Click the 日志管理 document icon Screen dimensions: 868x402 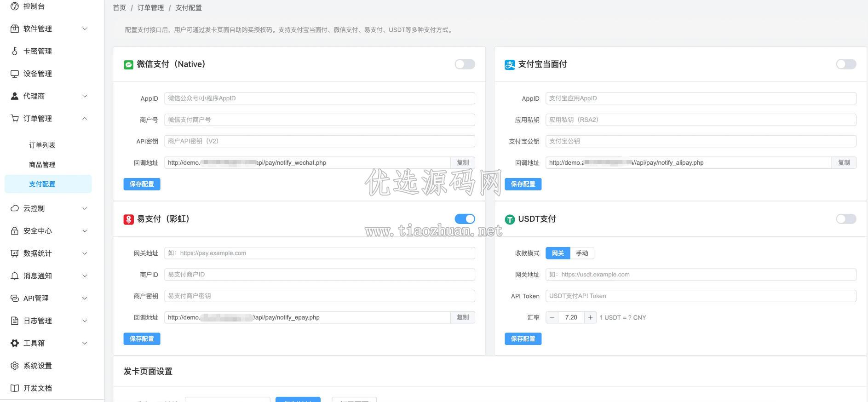point(15,321)
